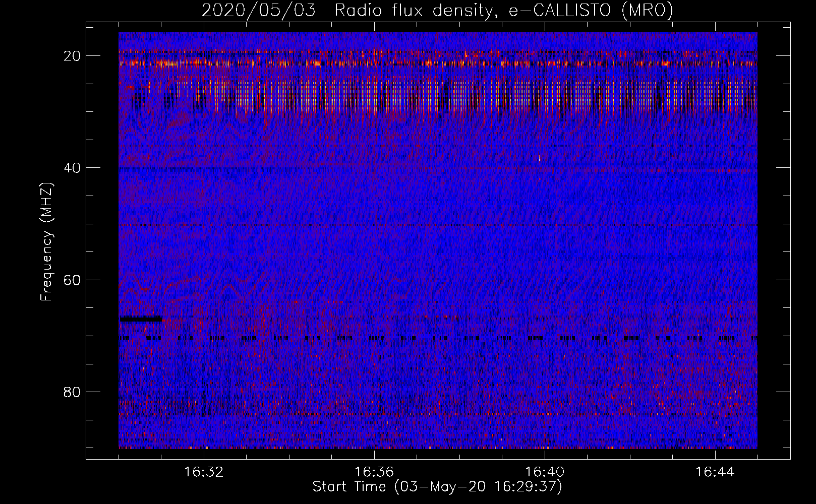Click the '20' frequency tick label
Screen dimensions: 816x504
(73, 56)
